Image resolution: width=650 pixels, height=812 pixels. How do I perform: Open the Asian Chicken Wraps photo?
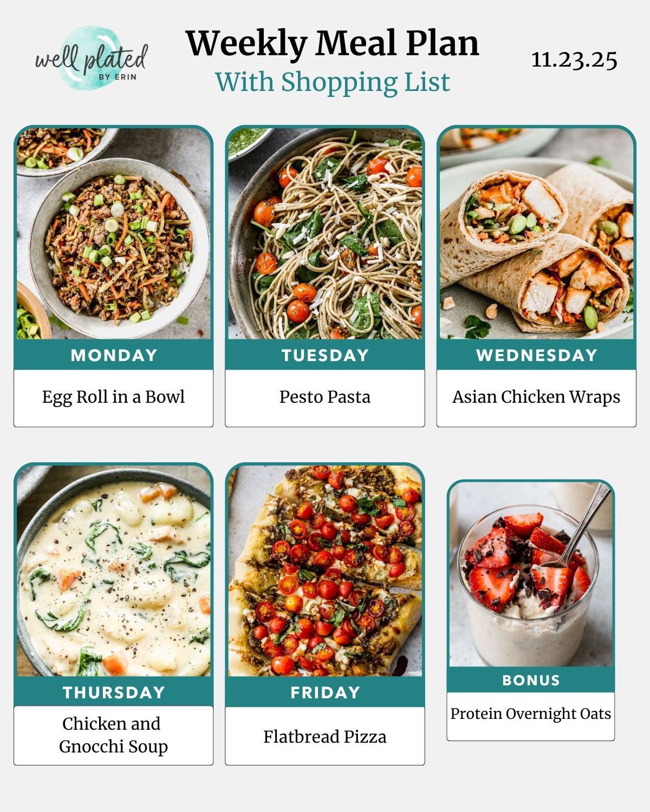click(536, 234)
